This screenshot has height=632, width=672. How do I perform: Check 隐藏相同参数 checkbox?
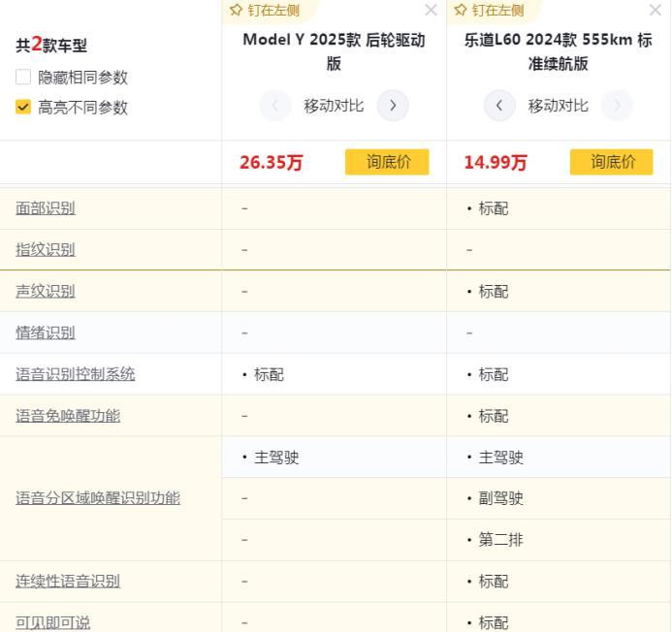pyautogui.click(x=23, y=78)
